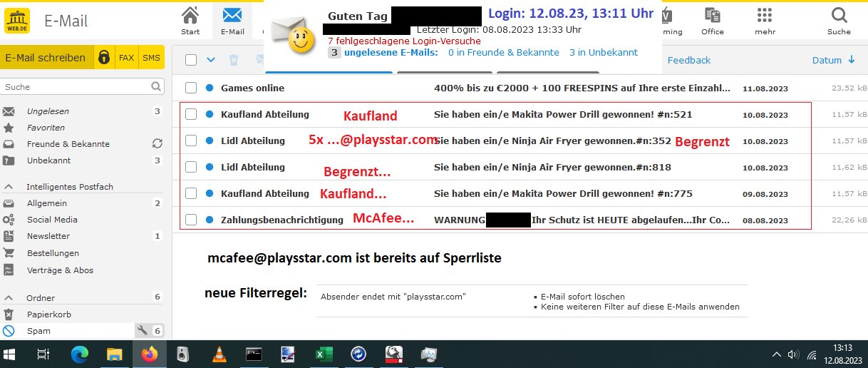Image resolution: width=868 pixels, height=368 pixels.
Task: Click the magnifier in the sidebar search box
Action: pos(157,87)
